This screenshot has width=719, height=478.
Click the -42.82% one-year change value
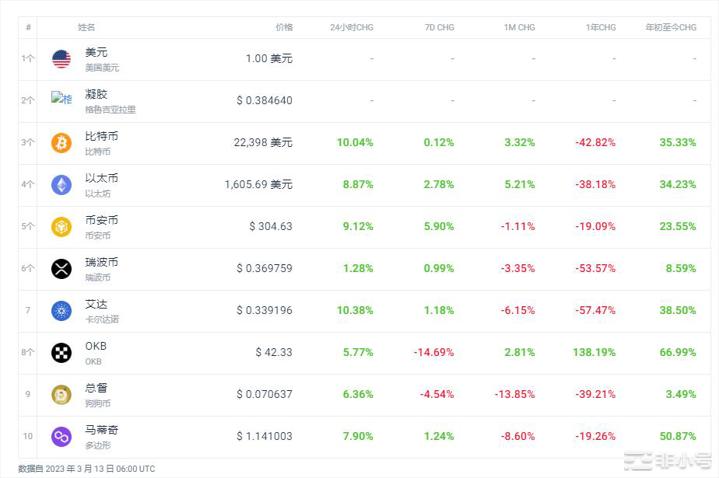click(596, 143)
